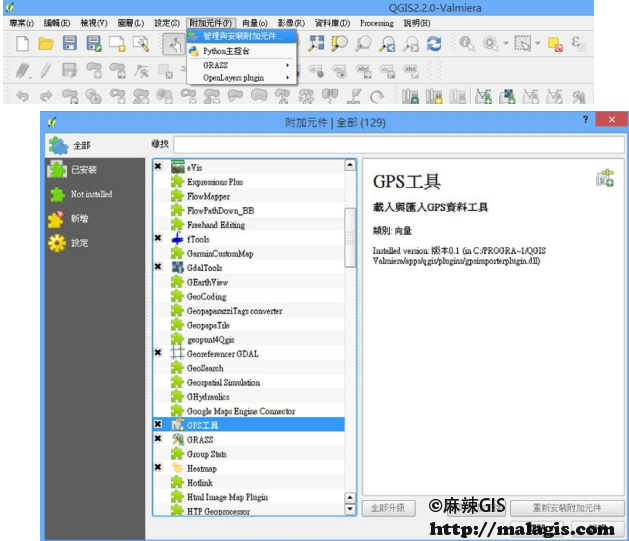Select the Freehand Editing plugin row
The height and width of the screenshot is (541, 629).
[249, 225]
